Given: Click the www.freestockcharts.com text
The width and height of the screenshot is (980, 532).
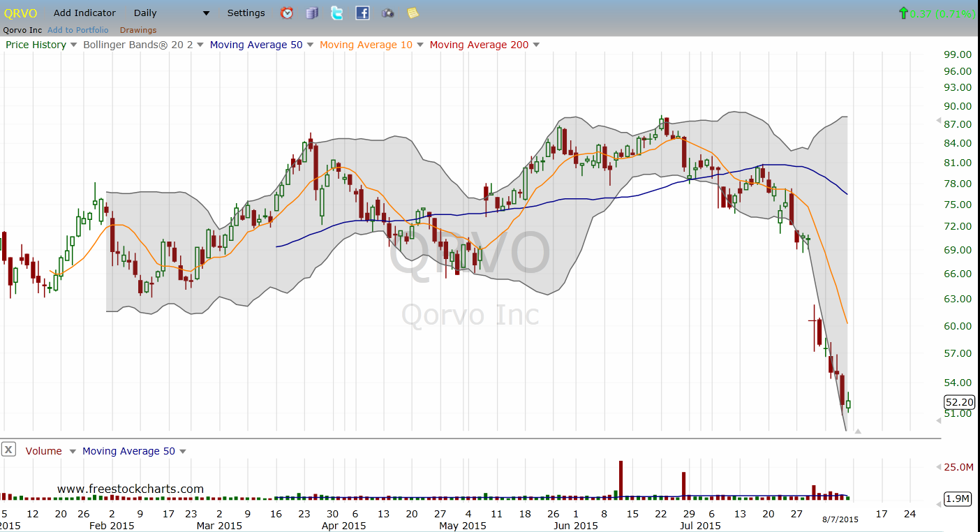Looking at the screenshot, I should coord(131,489).
